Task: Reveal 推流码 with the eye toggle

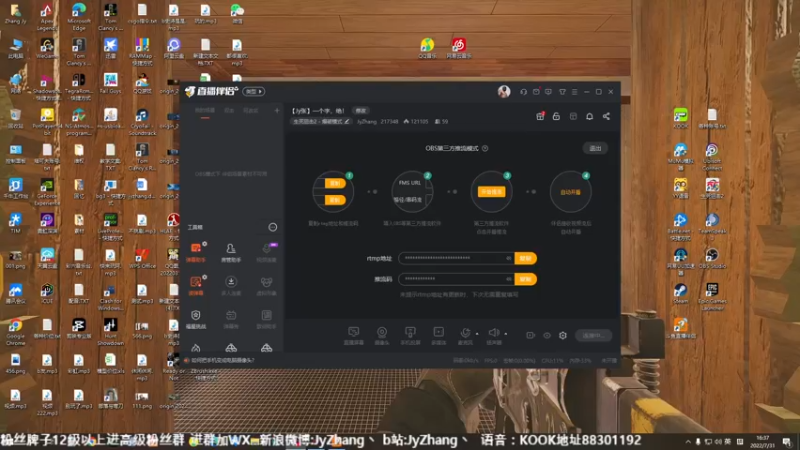Action: (508, 279)
